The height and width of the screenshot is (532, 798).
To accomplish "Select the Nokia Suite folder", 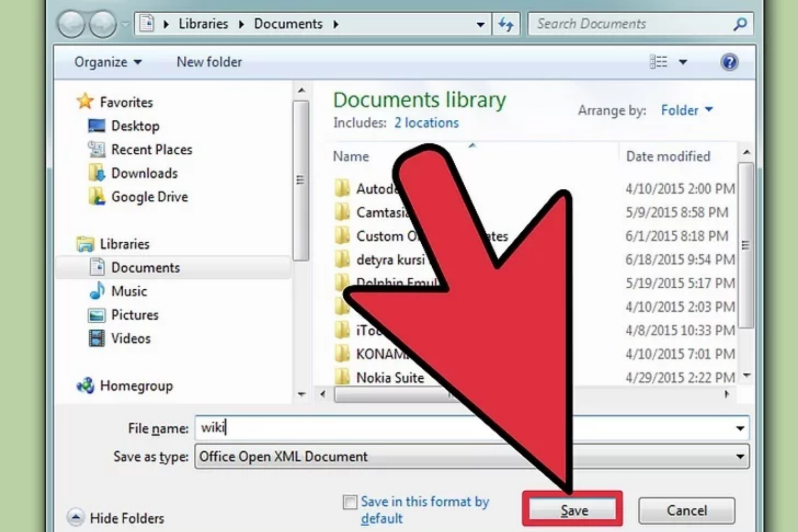I will (x=389, y=377).
